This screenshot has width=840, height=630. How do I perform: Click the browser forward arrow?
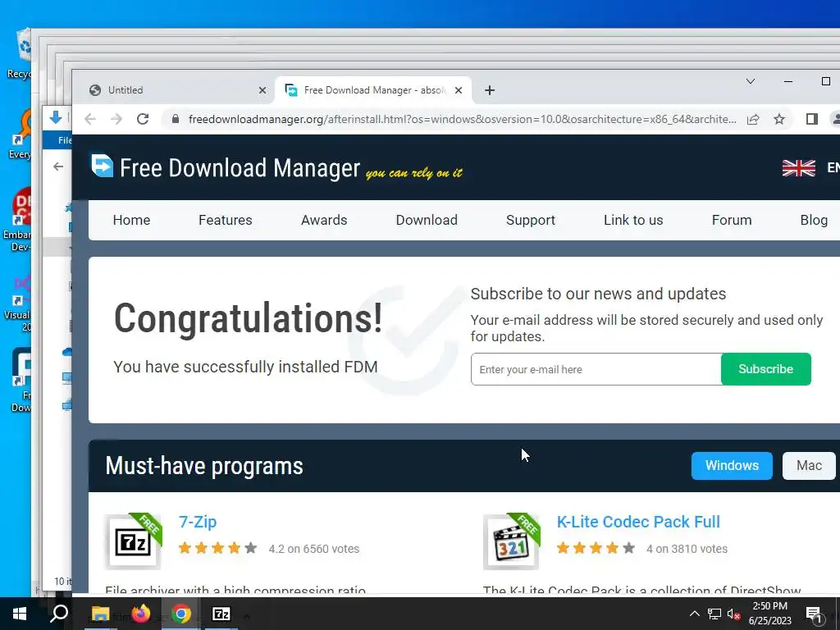point(116,119)
